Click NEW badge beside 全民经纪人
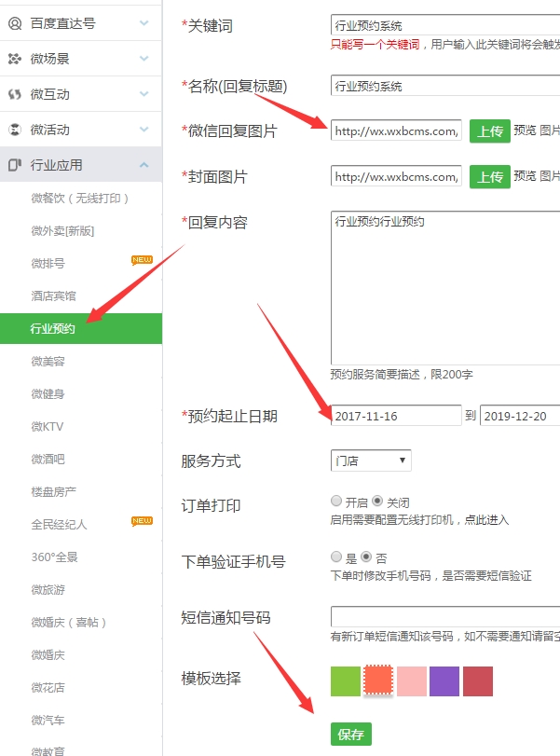 tap(142, 521)
